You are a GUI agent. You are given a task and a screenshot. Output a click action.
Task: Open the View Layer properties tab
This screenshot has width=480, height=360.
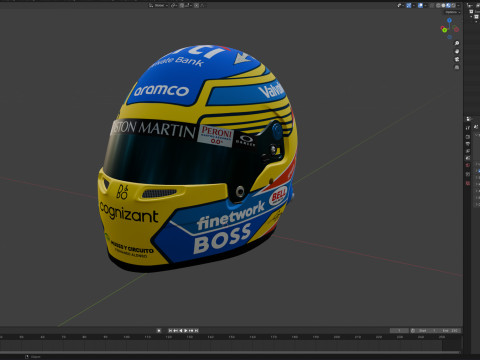pyautogui.click(x=468, y=151)
